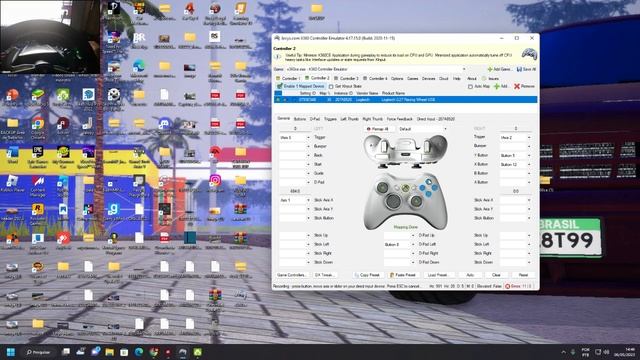The image size is (640, 360).
Task: Switch to the Controller 3 tab
Action: (x=346, y=78)
